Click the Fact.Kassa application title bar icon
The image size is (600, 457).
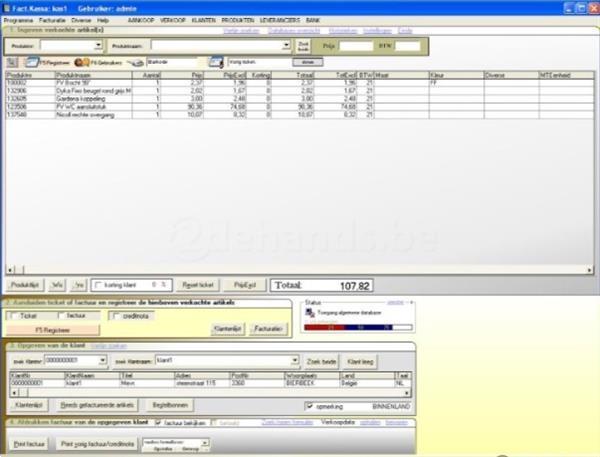7,8
